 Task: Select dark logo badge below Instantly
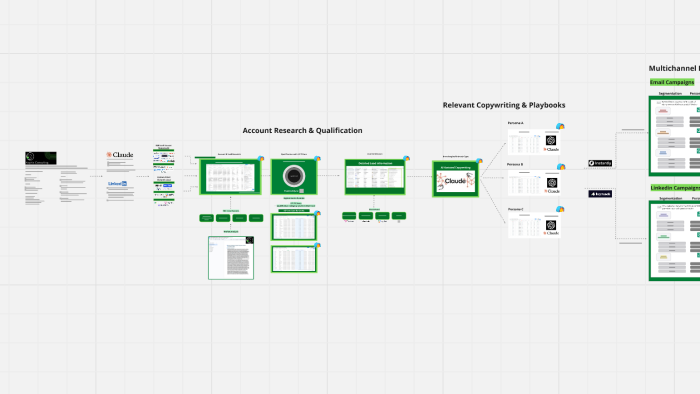pyautogui.click(x=600, y=194)
